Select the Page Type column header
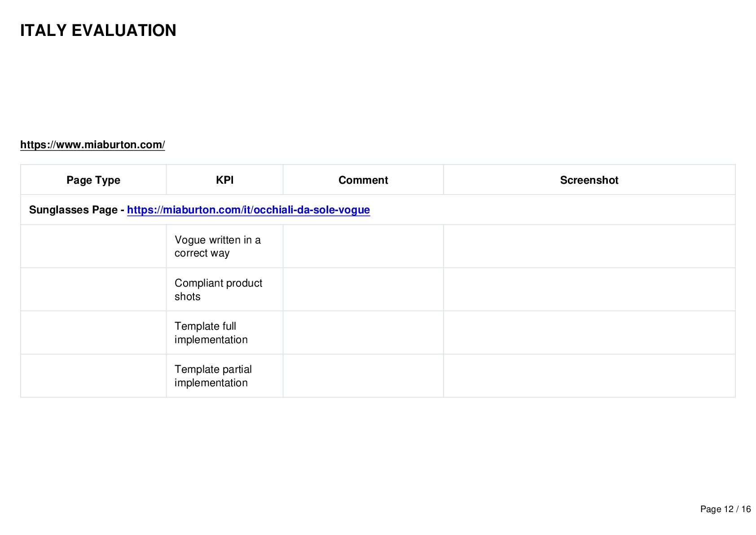This screenshot has width=756, height=535. tap(93, 180)
